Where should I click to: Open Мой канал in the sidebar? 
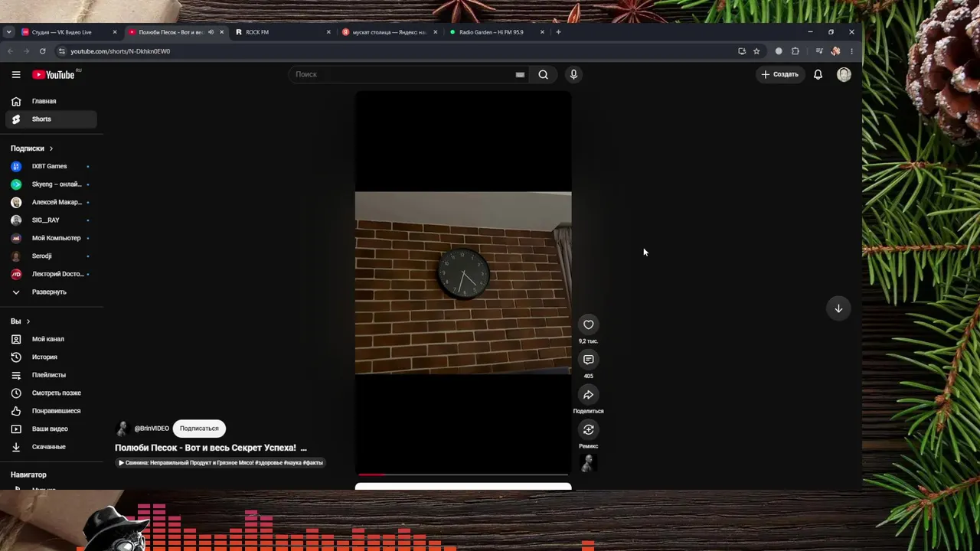pyautogui.click(x=51, y=339)
